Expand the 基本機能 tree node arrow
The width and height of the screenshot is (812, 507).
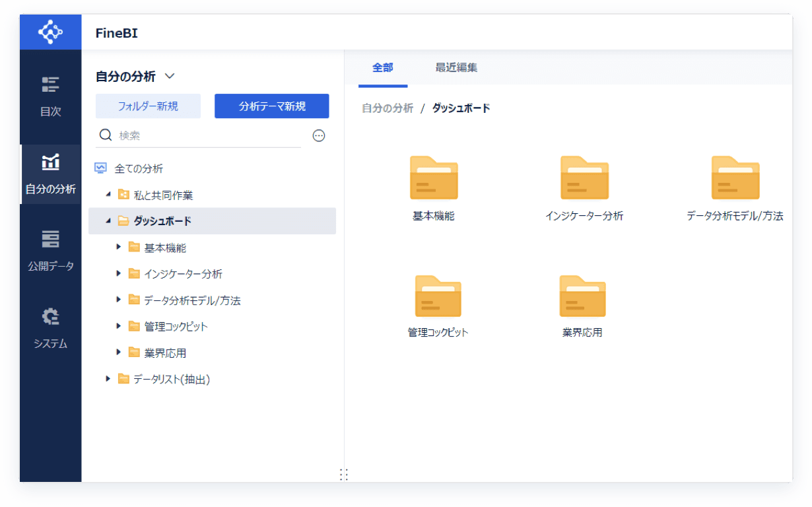click(119, 248)
